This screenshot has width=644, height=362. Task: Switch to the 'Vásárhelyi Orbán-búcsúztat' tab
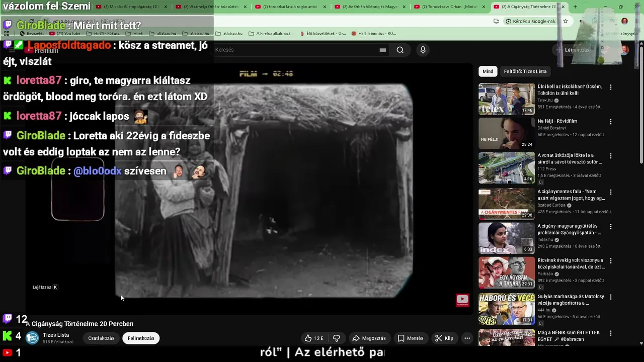(x=211, y=7)
